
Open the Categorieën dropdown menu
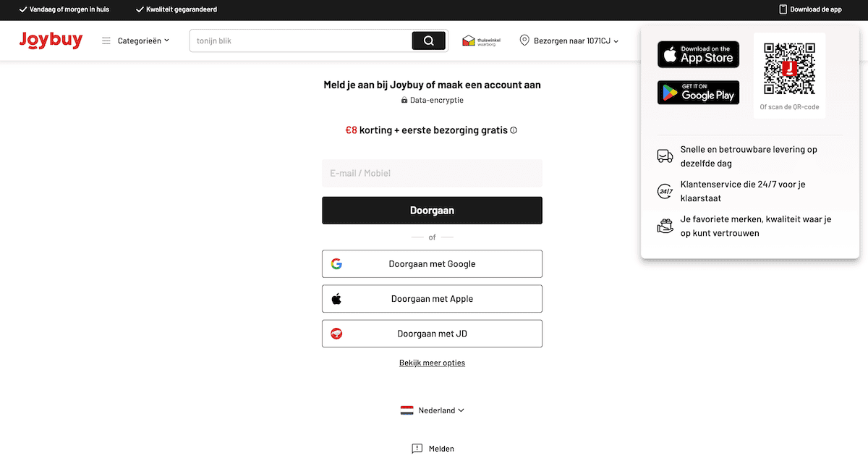(136, 41)
